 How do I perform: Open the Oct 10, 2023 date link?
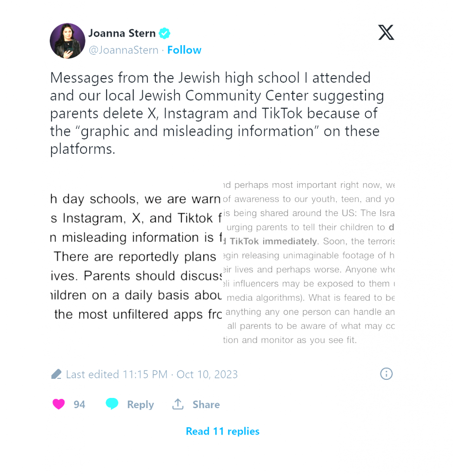(207, 374)
